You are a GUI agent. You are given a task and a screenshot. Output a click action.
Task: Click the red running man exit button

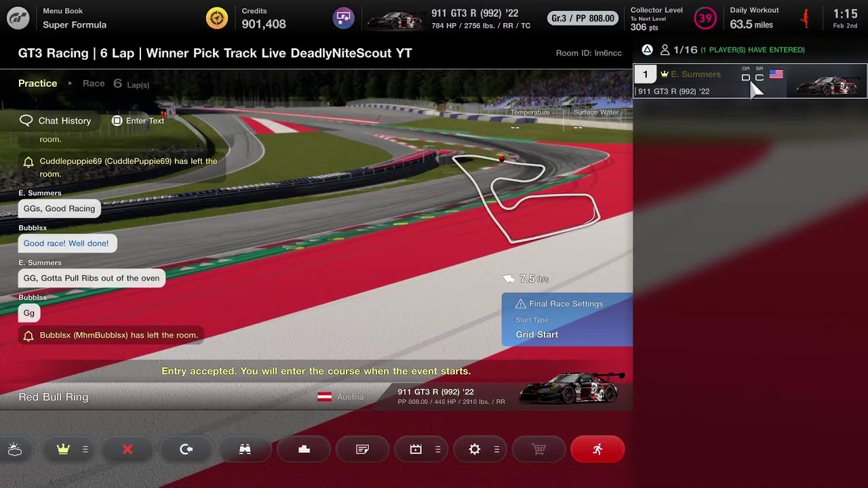pos(597,449)
